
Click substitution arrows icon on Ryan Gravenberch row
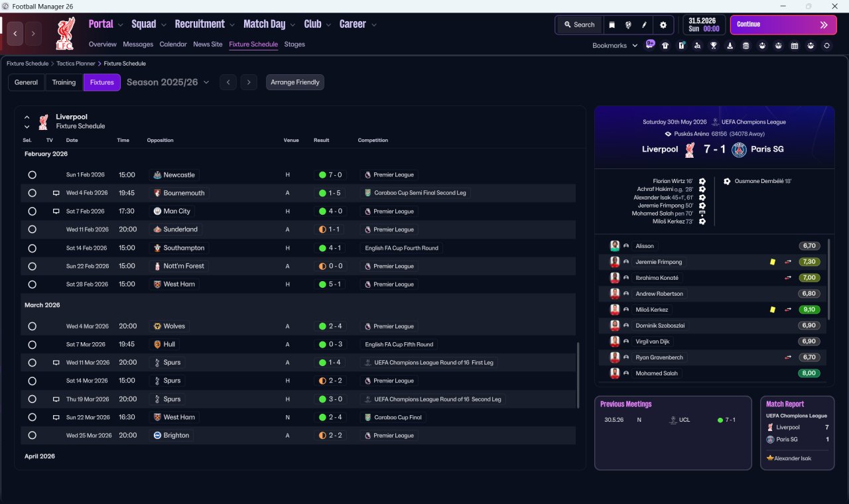pyautogui.click(x=788, y=357)
